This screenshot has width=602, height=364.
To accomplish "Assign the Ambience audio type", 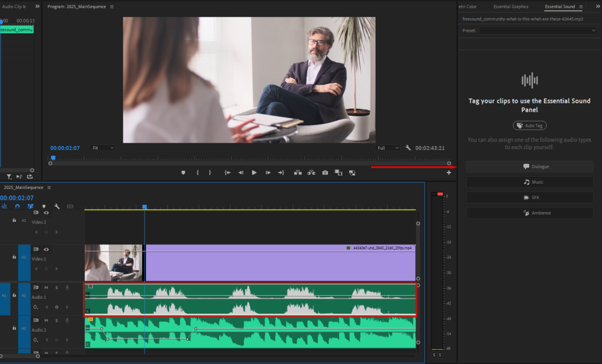I will [x=530, y=213].
